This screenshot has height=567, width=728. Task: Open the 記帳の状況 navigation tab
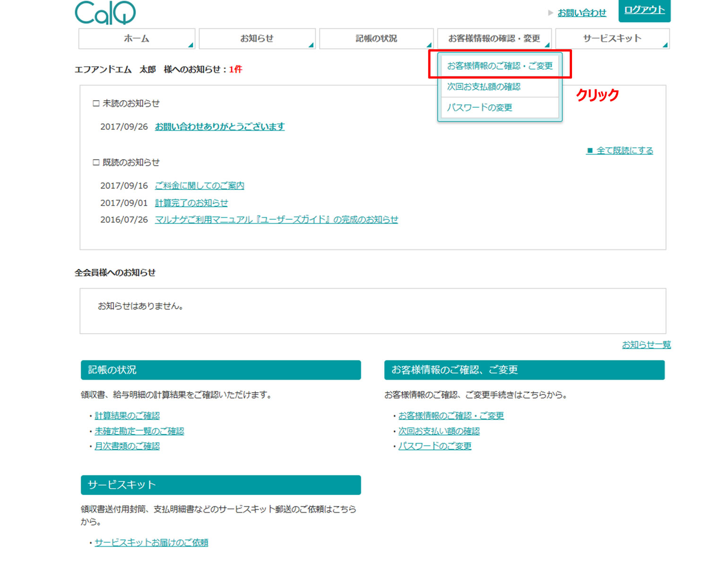point(376,39)
